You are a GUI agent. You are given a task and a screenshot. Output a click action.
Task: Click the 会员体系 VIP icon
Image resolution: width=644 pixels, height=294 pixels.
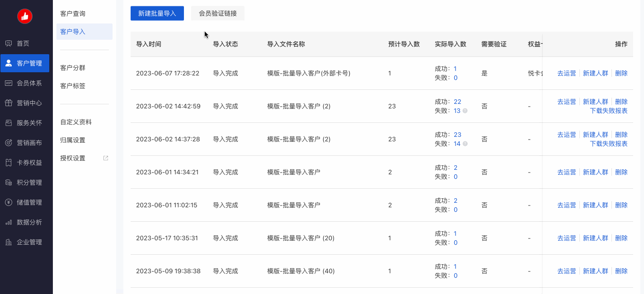9,83
